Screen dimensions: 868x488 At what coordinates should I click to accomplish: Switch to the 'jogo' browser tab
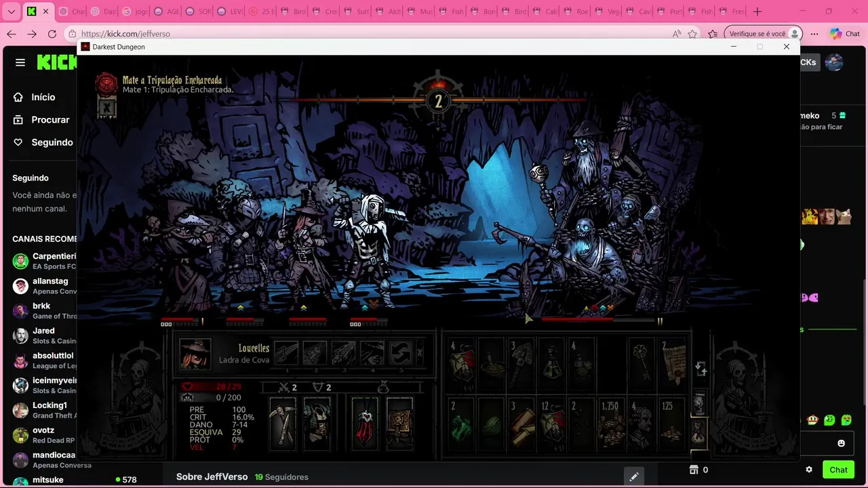[135, 12]
